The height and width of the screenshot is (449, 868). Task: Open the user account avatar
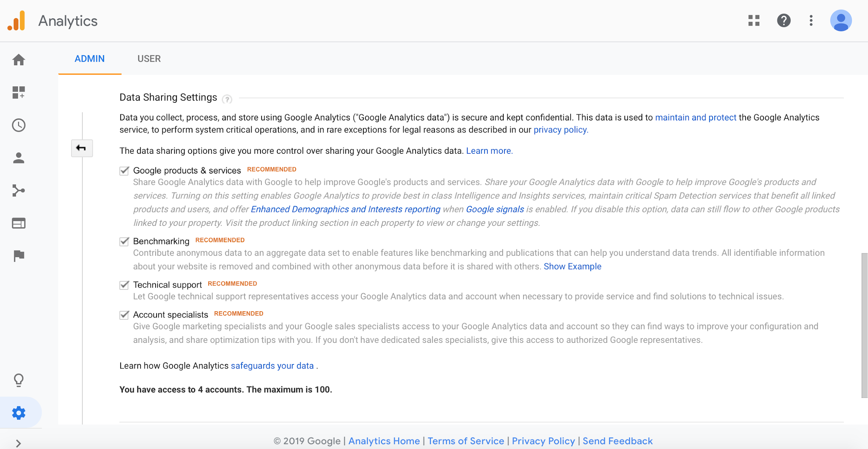point(841,20)
